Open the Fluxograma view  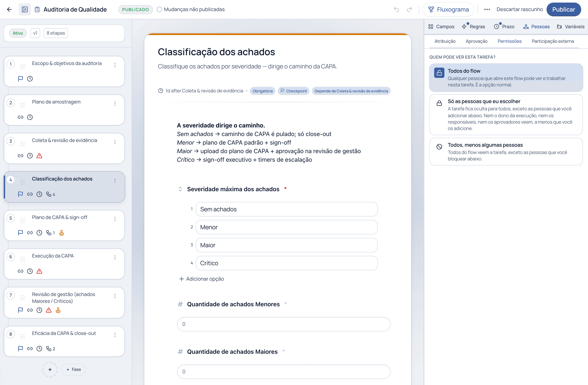448,9
